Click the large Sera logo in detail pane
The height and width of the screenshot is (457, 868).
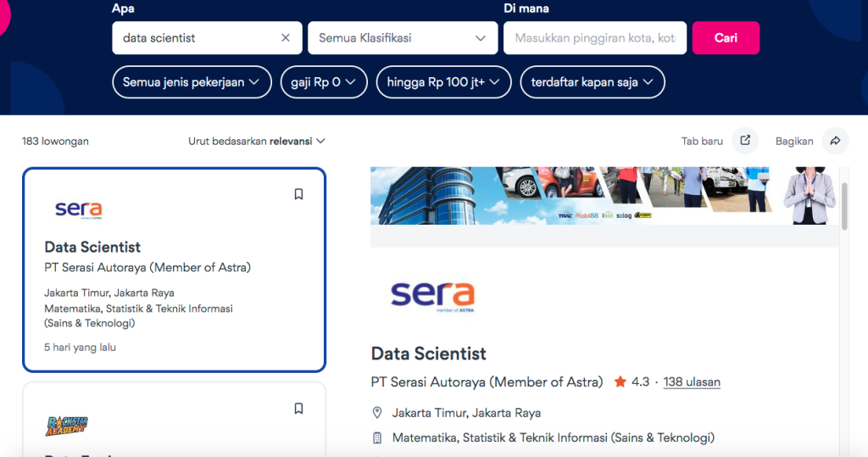(432, 297)
